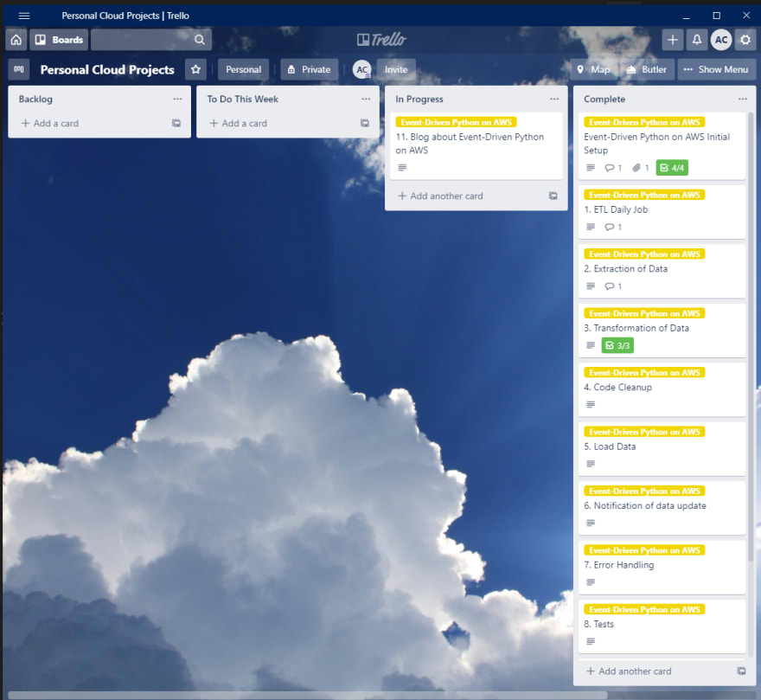The height and width of the screenshot is (700, 761).
Task: Add a card to the Backlog list
Action: tap(49, 124)
